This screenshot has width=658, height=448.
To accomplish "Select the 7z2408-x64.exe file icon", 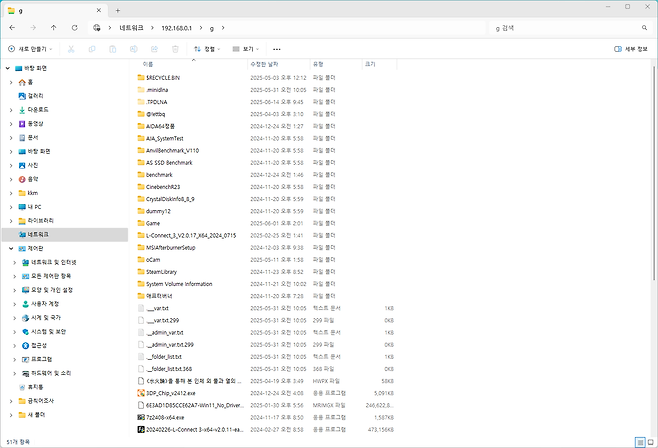I will pos(140,417).
